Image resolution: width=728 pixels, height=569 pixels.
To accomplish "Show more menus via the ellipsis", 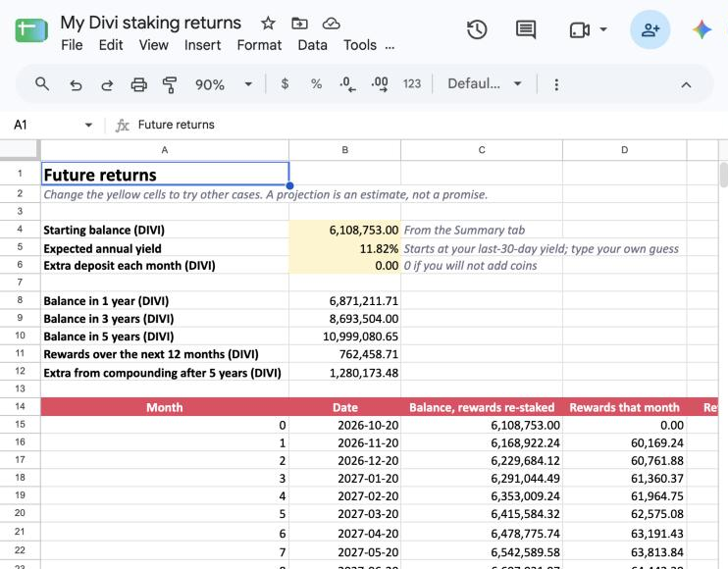I will click(390, 46).
